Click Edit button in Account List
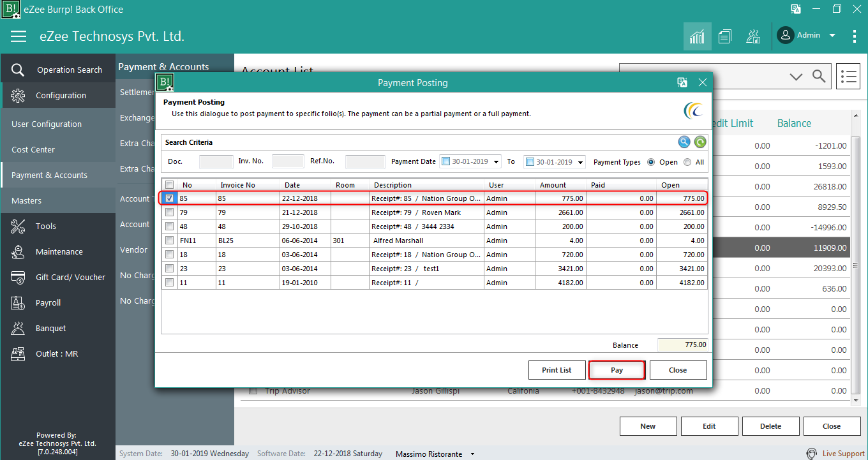The width and height of the screenshot is (868, 460). (x=709, y=426)
